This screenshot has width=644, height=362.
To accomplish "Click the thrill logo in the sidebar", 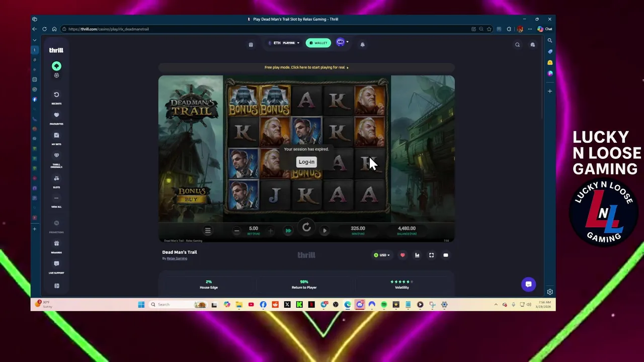I will 56,50.
